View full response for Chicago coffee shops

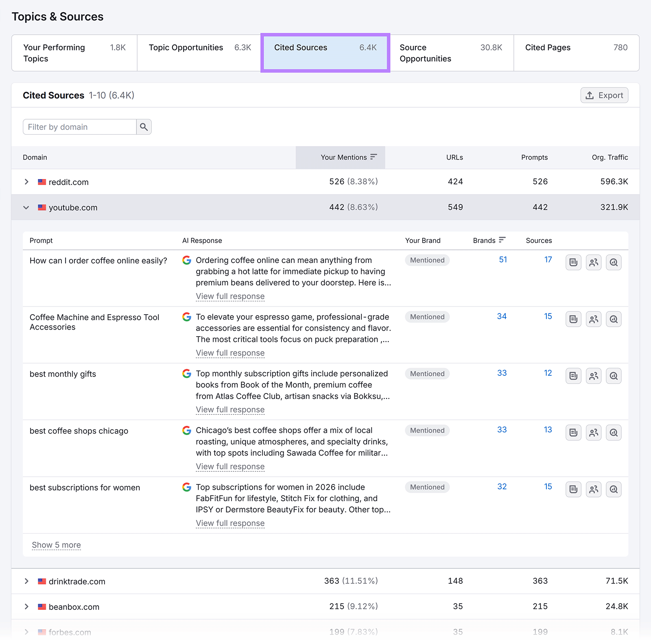pos(230,467)
